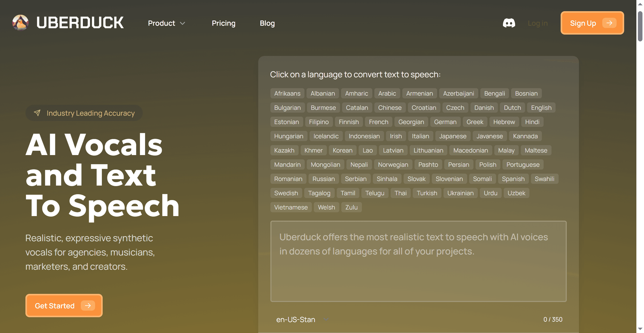The image size is (644, 333).
Task: Click the paper plane icon badge
Action: click(x=37, y=113)
